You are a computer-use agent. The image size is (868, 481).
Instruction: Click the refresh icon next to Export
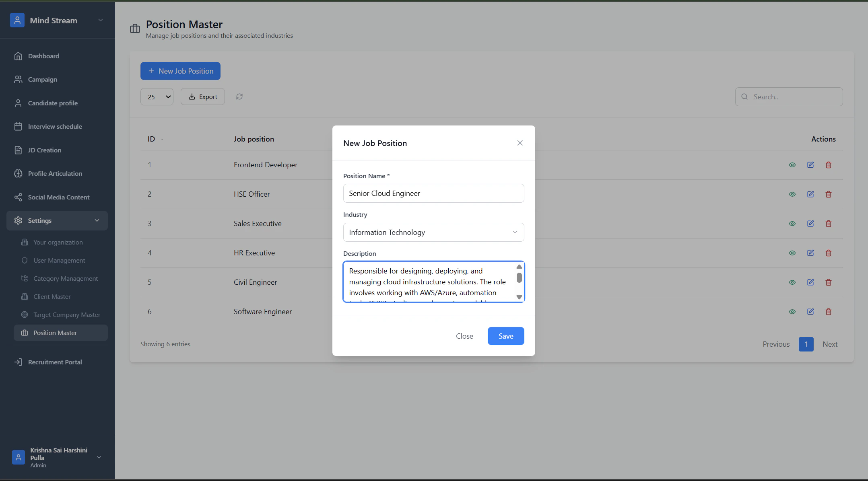coord(239,97)
